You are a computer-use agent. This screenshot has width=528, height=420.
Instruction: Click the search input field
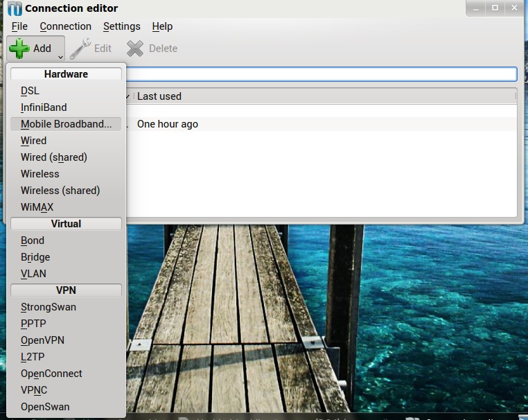coord(321,74)
